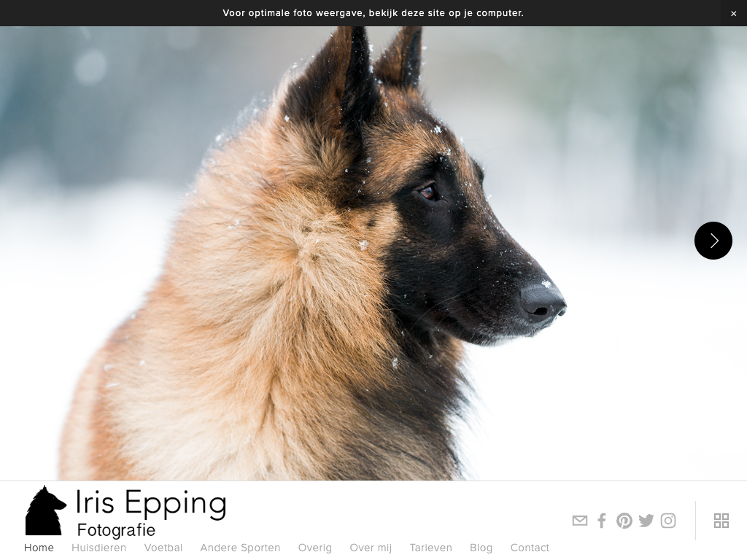Open the Blog link
The width and height of the screenshot is (747, 560).
point(481,548)
